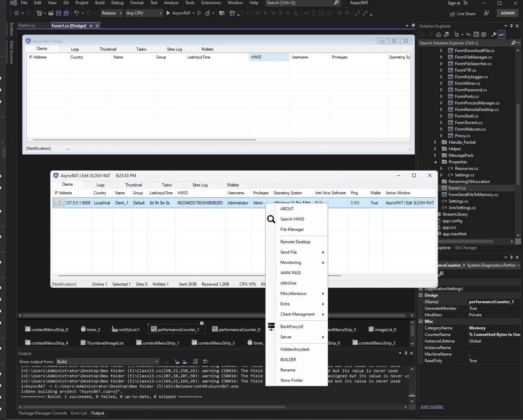Switch to the Error List tab

pyautogui.click(x=79, y=413)
